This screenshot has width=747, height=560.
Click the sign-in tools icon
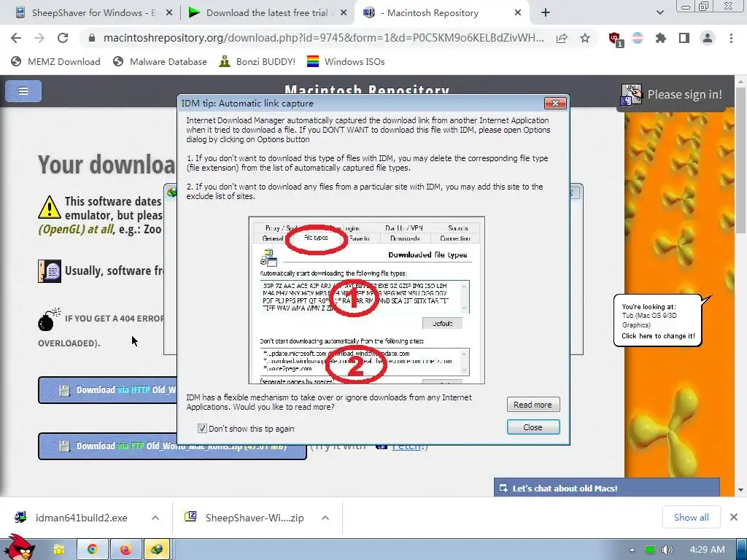(x=632, y=95)
